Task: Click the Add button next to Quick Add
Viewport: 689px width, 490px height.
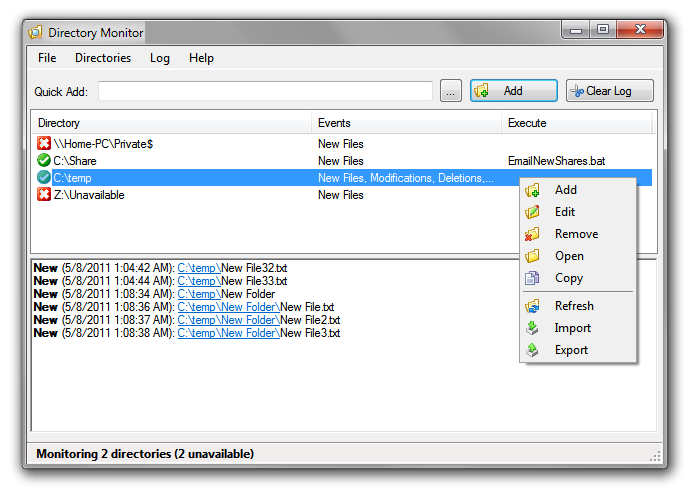Action: (x=514, y=91)
